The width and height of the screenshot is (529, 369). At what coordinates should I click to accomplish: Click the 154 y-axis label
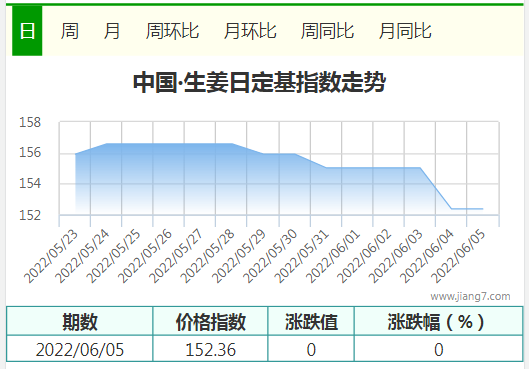30,183
